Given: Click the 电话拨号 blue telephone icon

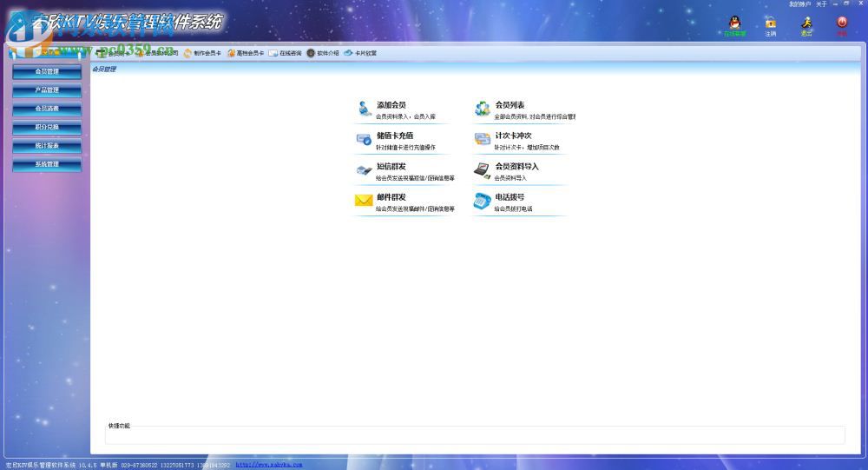Looking at the screenshot, I should click(x=482, y=201).
